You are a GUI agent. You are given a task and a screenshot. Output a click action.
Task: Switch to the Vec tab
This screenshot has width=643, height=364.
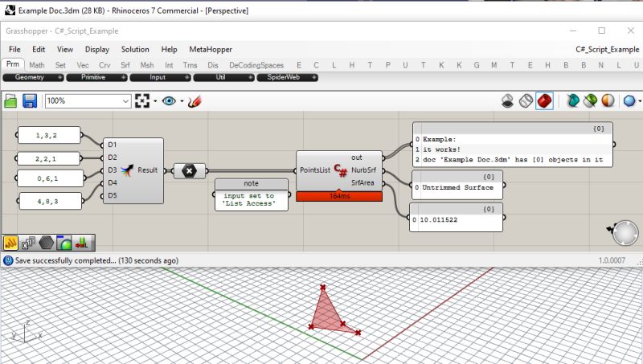[x=83, y=65]
